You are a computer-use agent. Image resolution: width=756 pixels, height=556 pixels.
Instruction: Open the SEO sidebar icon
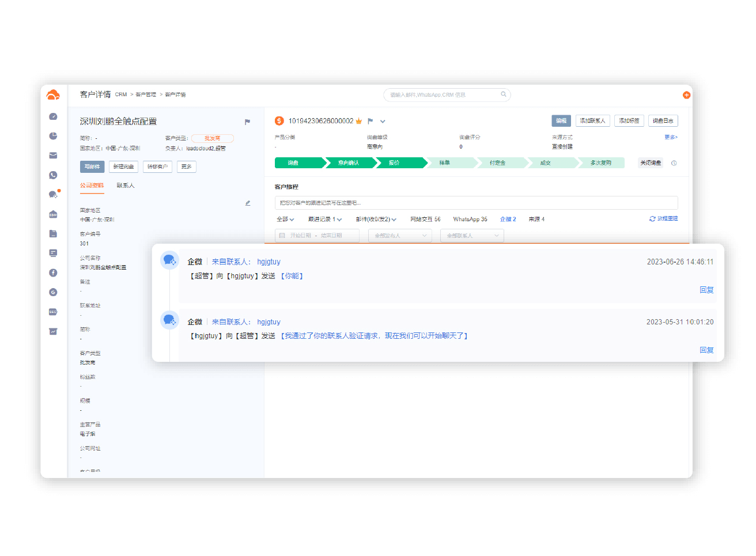53,312
